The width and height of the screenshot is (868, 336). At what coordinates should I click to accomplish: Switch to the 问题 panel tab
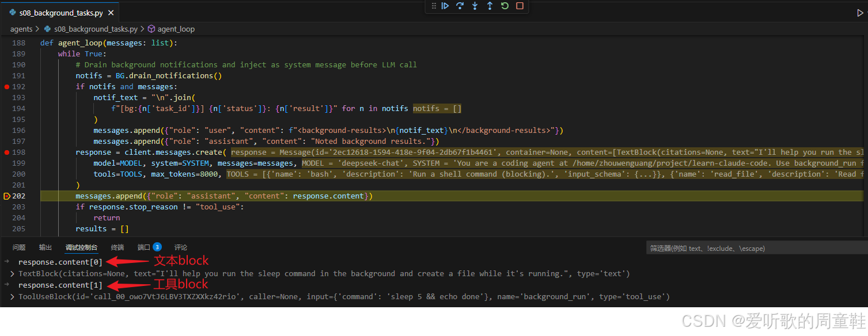point(19,247)
